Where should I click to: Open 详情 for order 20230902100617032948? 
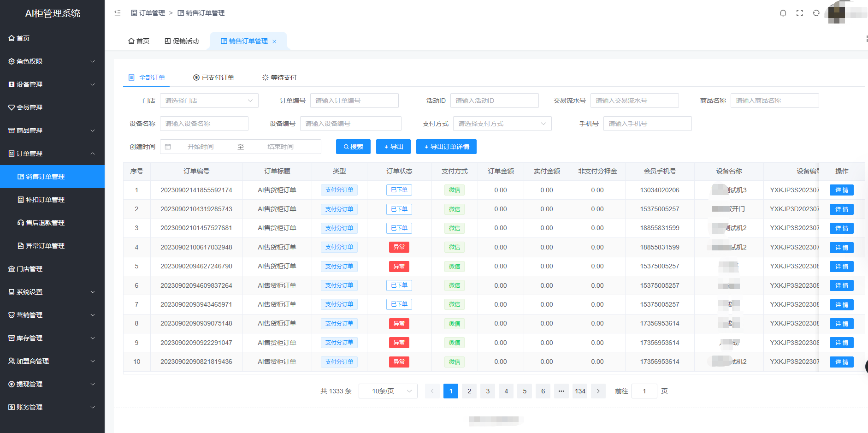(842, 248)
